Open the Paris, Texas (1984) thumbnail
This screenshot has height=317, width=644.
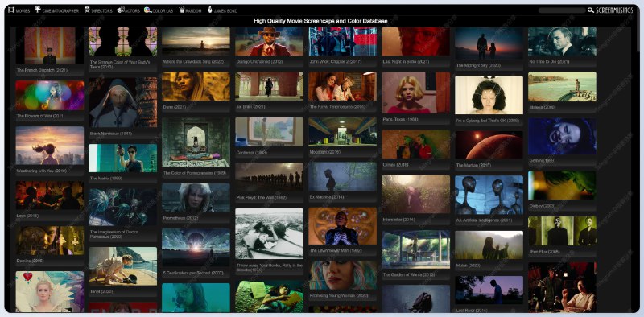point(416,93)
